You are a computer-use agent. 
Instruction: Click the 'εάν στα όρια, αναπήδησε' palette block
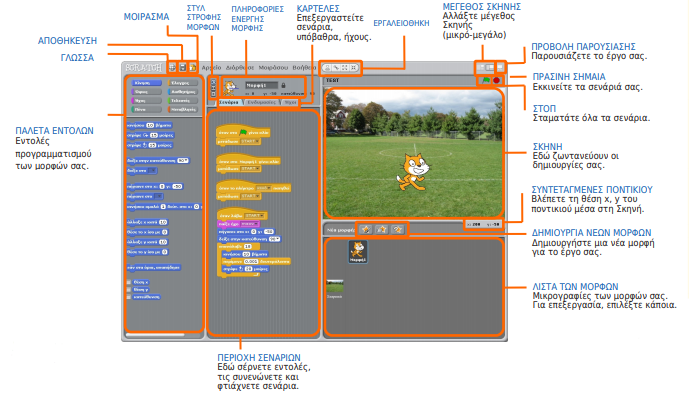click(153, 267)
